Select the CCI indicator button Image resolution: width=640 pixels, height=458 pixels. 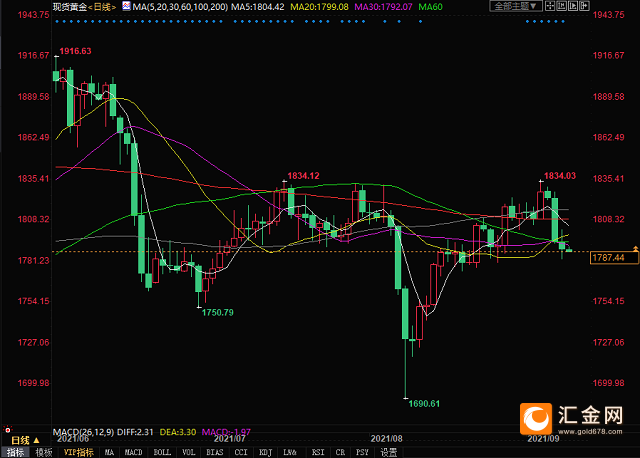[x=241, y=452]
